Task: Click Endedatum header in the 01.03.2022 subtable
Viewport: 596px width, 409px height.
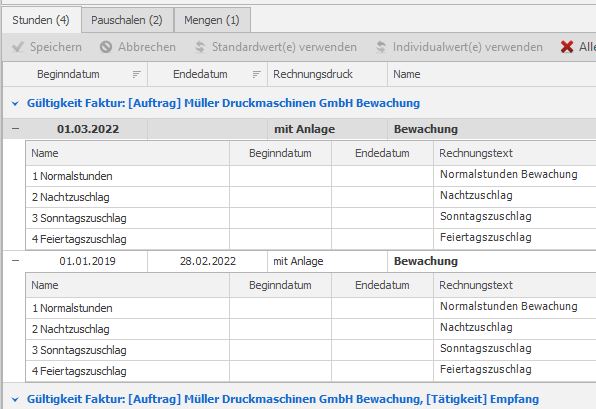Action: [x=382, y=153]
